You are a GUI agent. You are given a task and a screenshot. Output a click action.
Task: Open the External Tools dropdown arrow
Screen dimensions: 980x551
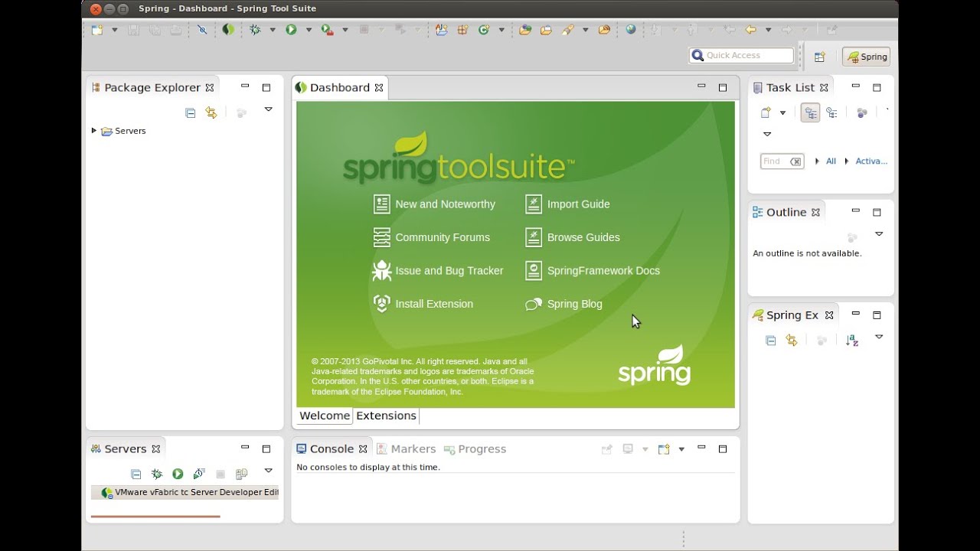tap(345, 30)
